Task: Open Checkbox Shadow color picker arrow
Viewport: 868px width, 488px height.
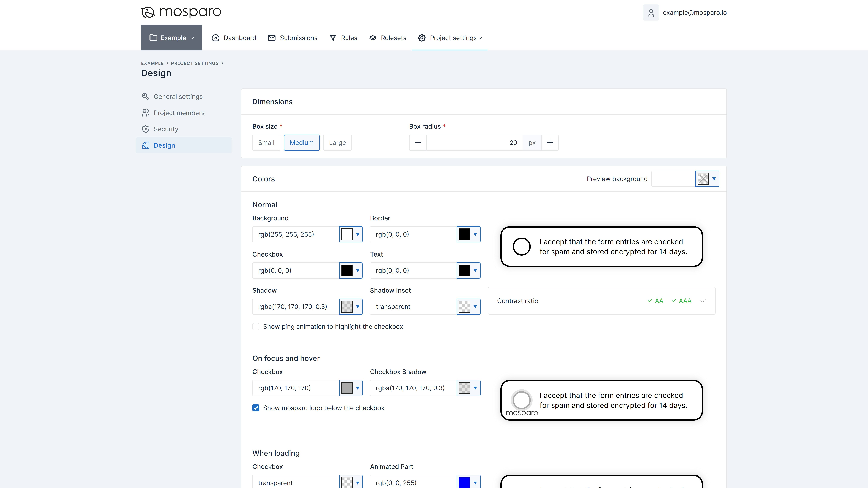Action: tap(475, 388)
